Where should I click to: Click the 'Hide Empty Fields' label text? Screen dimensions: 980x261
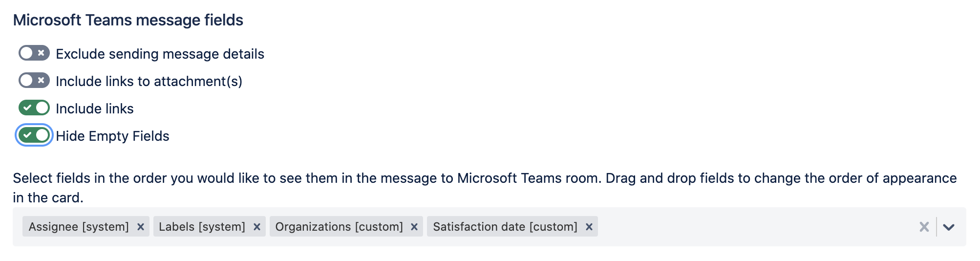tap(112, 136)
